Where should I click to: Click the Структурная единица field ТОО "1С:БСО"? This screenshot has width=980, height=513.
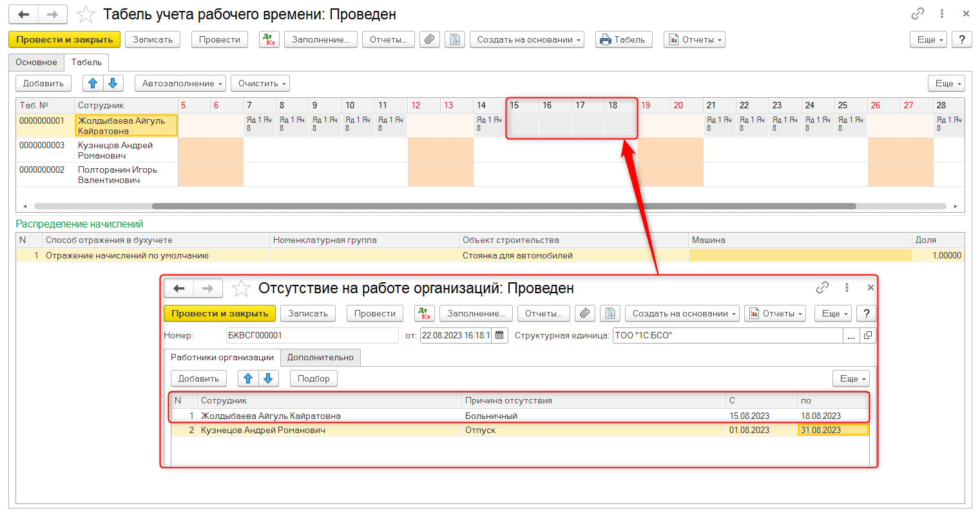(x=728, y=335)
